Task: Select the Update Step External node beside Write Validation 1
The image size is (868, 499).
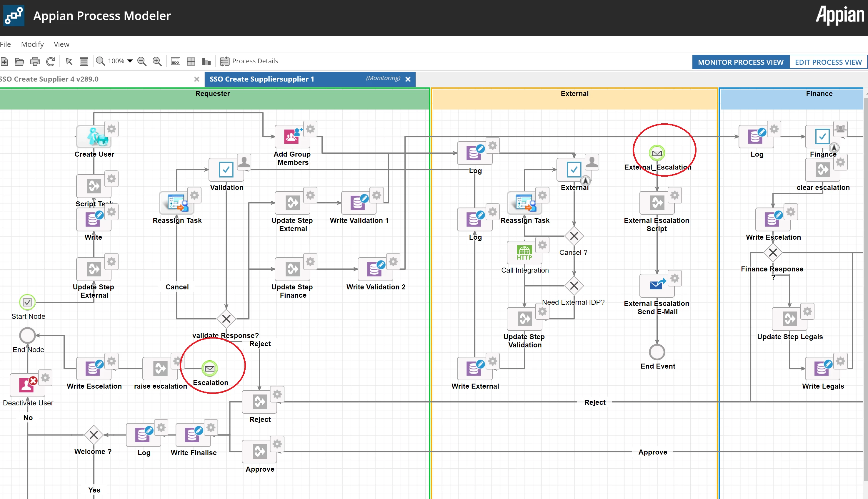Action: [292, 203]
